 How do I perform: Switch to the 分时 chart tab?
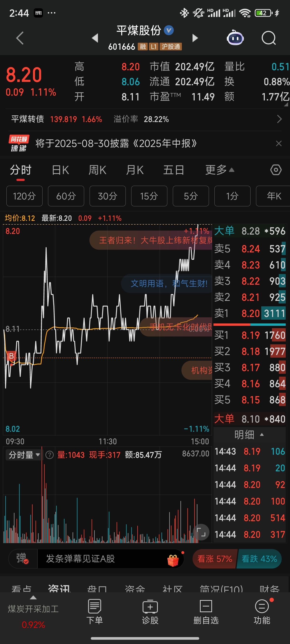(20, 170)
